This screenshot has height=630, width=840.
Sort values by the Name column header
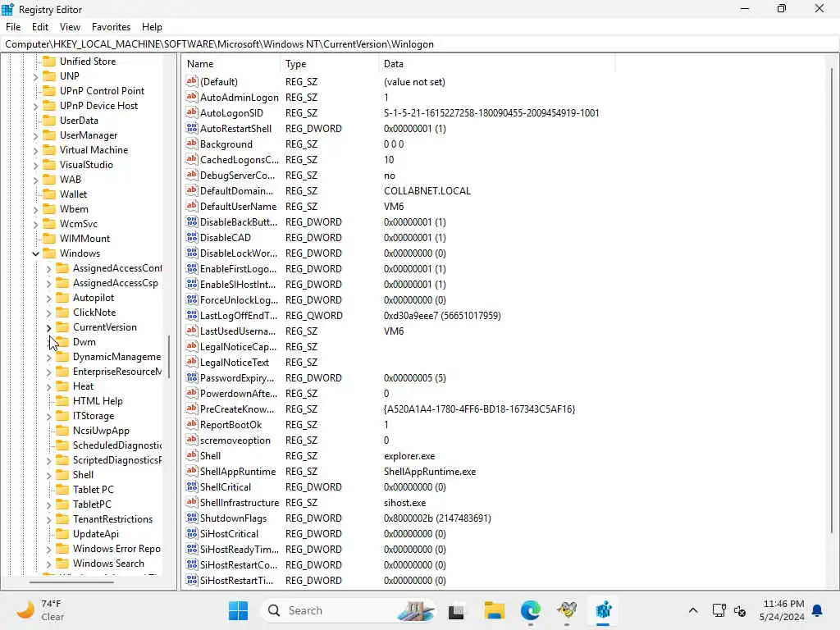(x=231, y=64)
